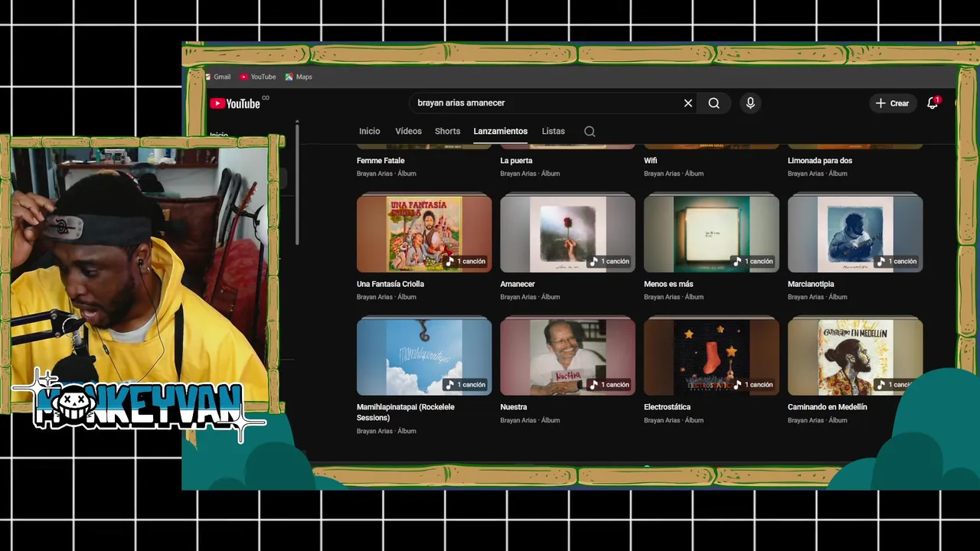Activate voice search microphone icon
This screenshot has width=980, height=551.
click(750, 103)
